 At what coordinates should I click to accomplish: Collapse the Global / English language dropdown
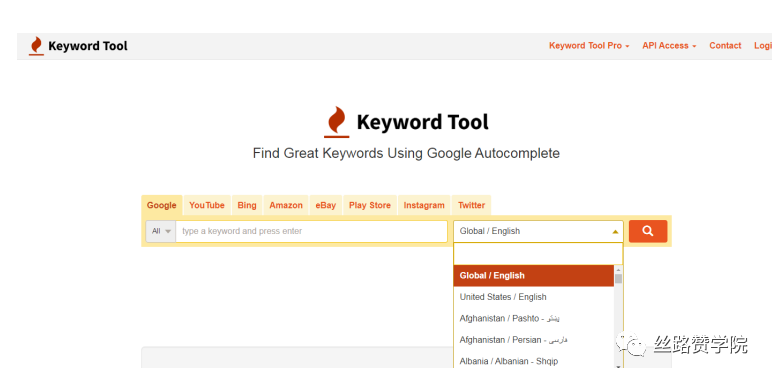(538, 231)
